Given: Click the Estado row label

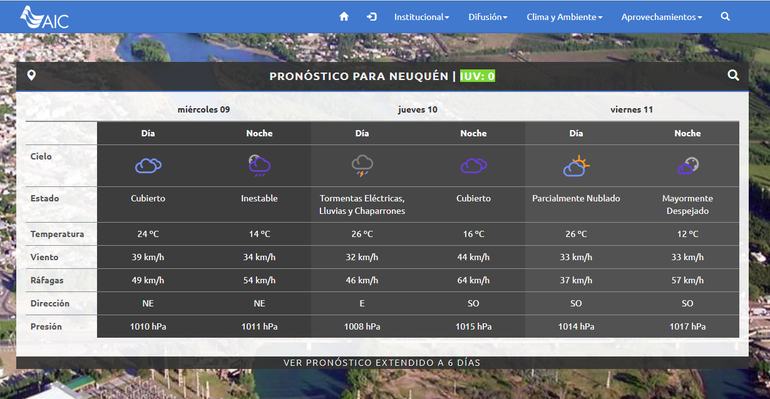Looking at the screenshot, I should tap(45, 198).
